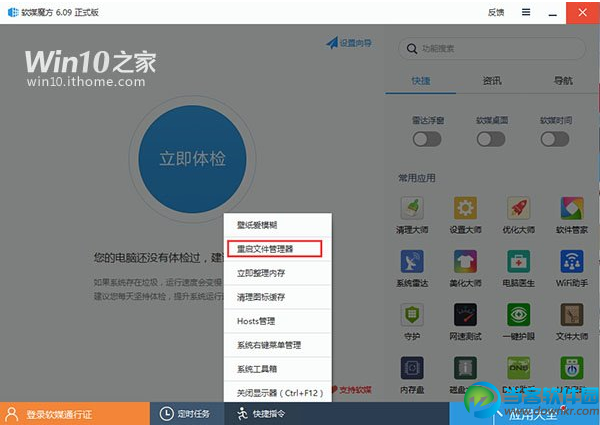Collapse the 快捷指令 popup menu
600x425 pixels.
262,414
